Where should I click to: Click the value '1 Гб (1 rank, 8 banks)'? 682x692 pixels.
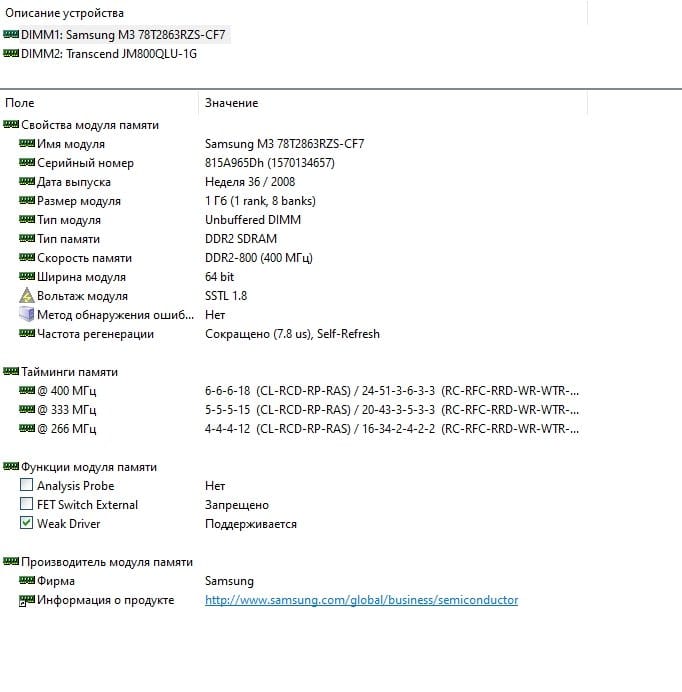[x=260, y=201]
